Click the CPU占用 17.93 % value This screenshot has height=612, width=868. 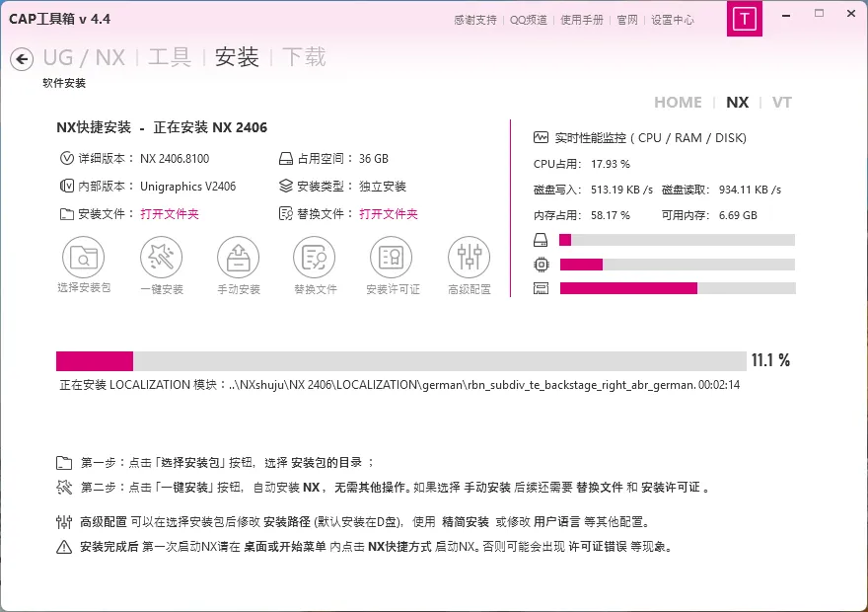coord(610,164)
